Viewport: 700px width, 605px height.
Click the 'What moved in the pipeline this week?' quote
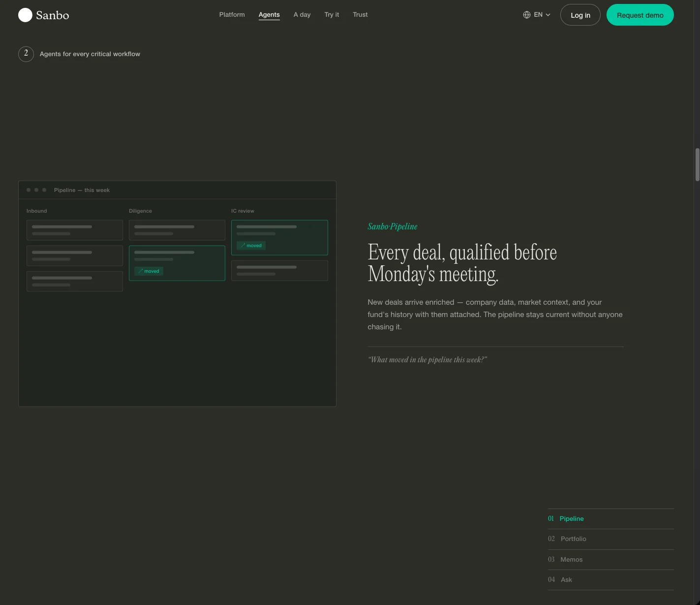point(427,360)
